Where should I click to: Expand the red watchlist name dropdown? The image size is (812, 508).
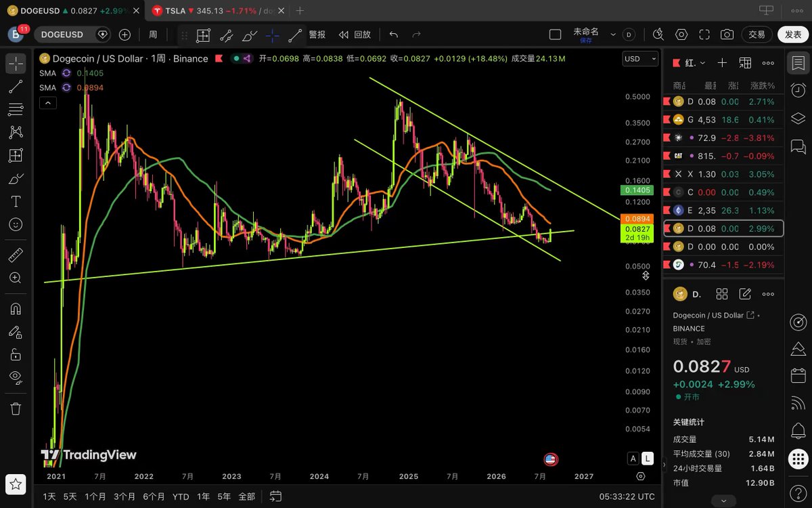click(x=702, y=63)
